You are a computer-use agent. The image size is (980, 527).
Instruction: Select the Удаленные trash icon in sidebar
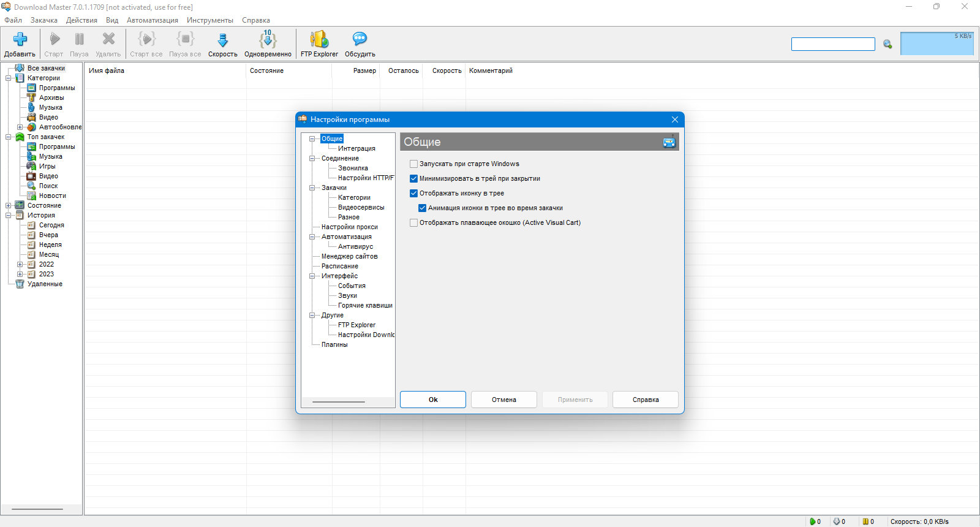[x=20, y=284]
